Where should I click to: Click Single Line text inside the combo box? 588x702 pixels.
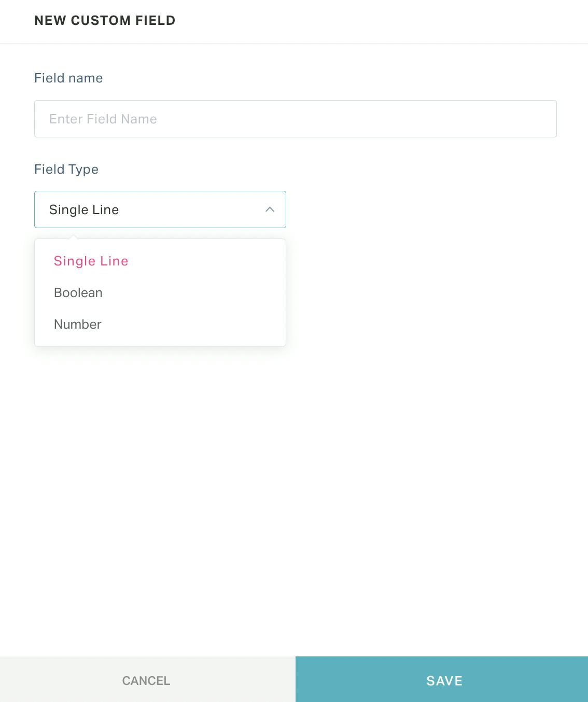(x=84, y=210)
